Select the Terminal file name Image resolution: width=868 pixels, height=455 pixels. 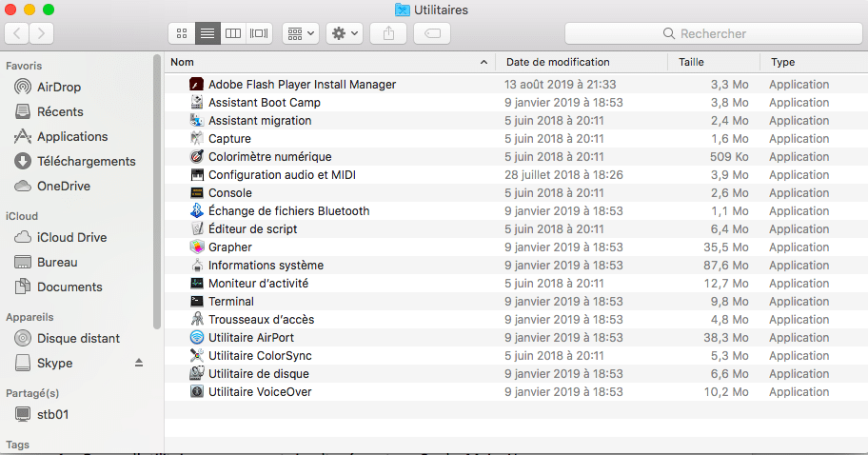point(231,301)
